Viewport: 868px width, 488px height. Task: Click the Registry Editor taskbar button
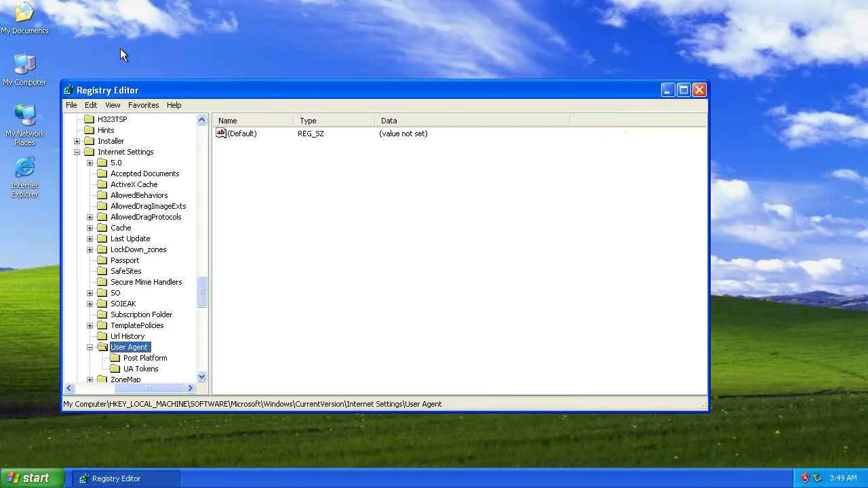click(126, 479)
